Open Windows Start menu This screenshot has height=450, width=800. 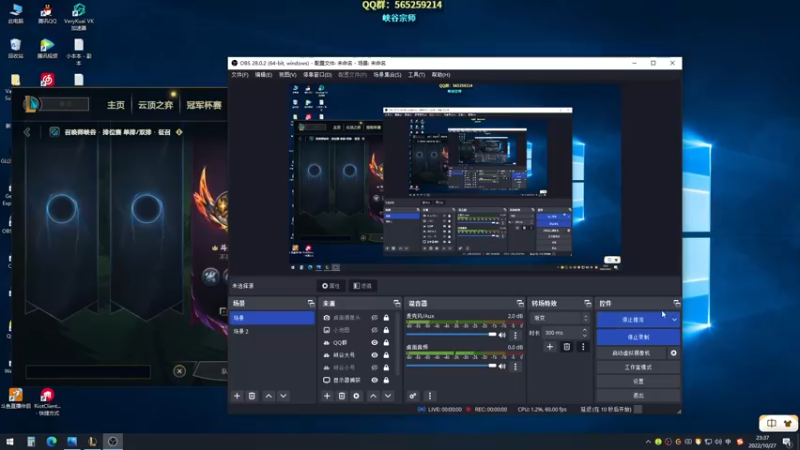click(x=10, y=441)
